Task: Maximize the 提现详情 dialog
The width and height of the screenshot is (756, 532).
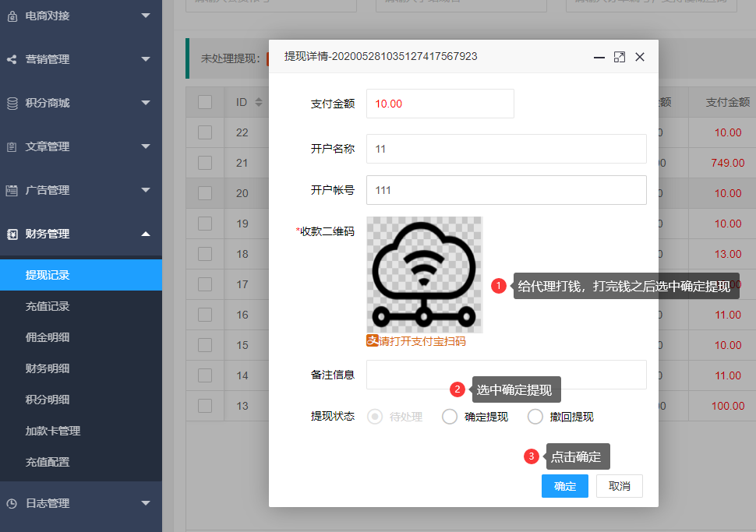Action: (x=619, y=58)
